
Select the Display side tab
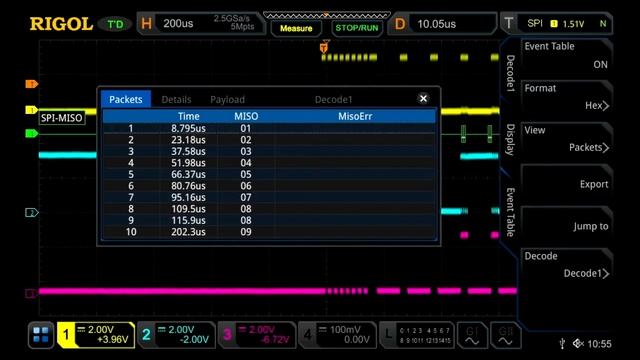510,139
